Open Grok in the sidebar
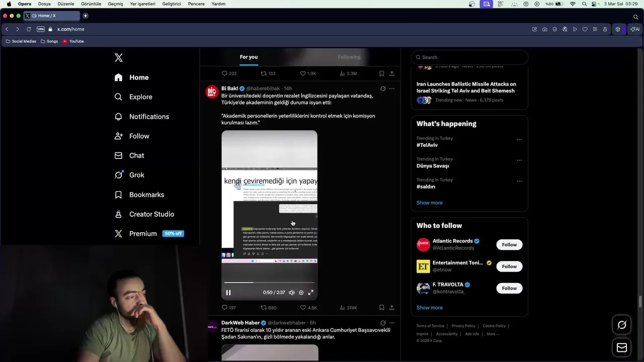 [129, 175]
